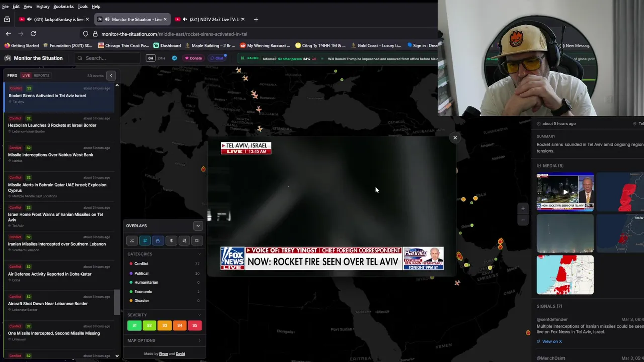The image size is (644, 362).
Task: Expand the MAP OPTIONS section
Action: click(x=164, y=340)
